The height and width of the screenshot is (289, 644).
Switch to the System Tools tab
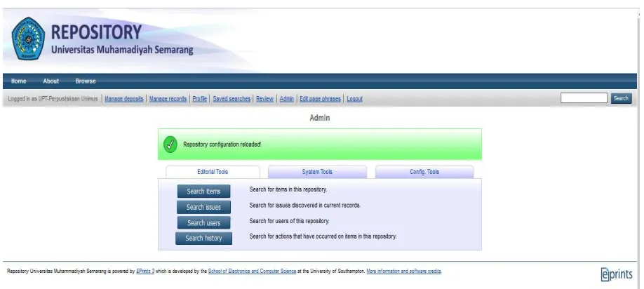pos(317,172)
